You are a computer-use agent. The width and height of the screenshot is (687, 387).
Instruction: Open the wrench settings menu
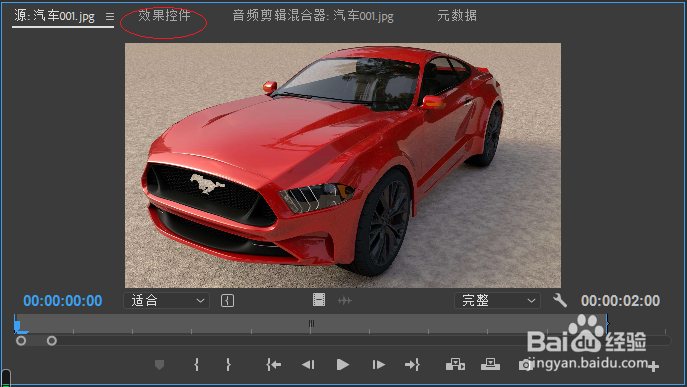click(x=560, y=301)
